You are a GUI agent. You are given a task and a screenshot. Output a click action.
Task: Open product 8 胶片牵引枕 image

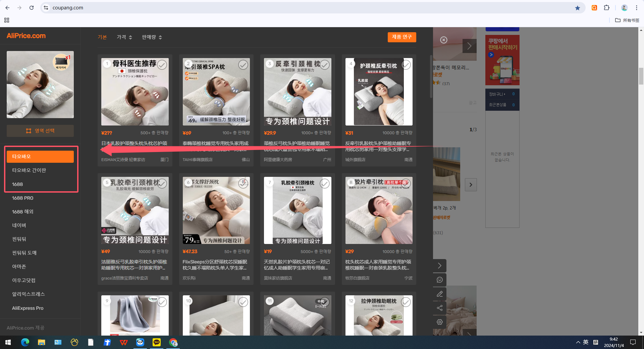[x=379, y=210]
